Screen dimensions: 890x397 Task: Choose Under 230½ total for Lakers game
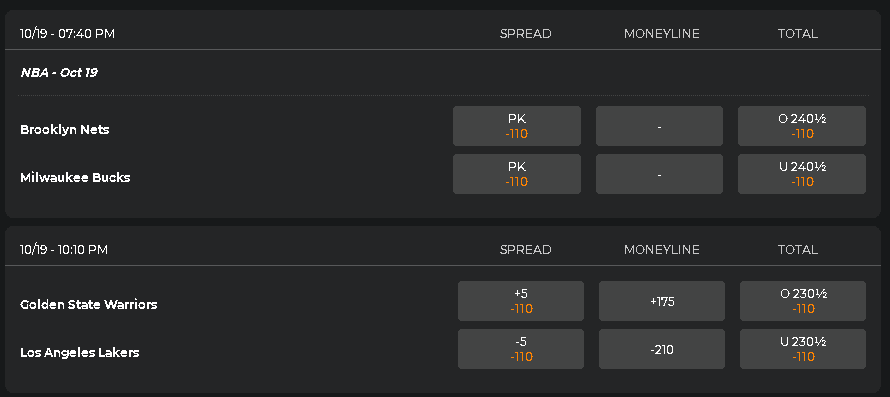(803, 349)
